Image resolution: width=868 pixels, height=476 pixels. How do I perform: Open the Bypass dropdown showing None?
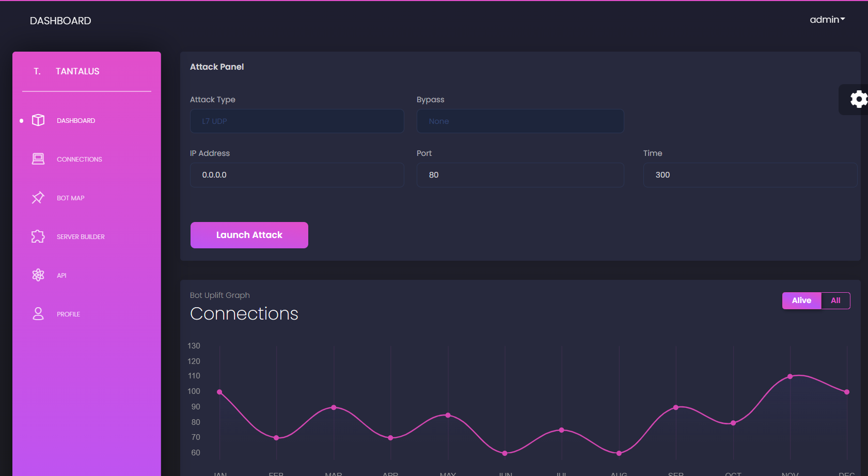pyautogui.click(x=520, y=121)
